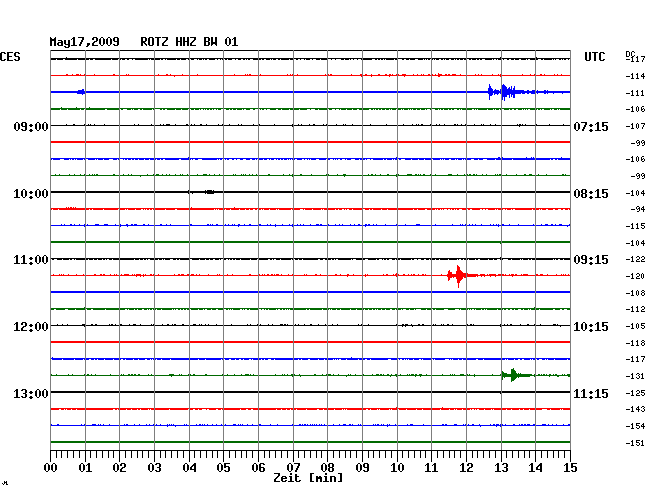Viewport: 650px width, 494px height.
Task: Click minute label 07 on time axis
Action: point(293,468)
